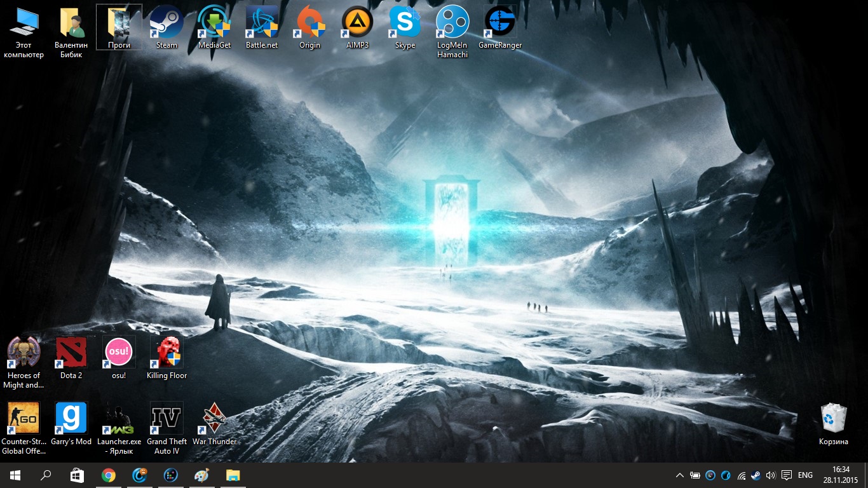Select the GameRanger desktop shortcut
Screen dimensions: 868x488
[500, 27]
